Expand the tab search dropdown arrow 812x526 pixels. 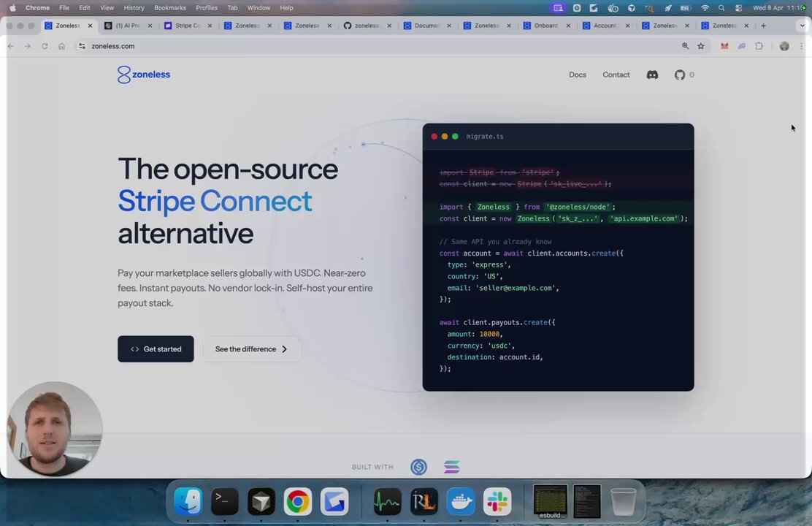(x=803, y=26)
